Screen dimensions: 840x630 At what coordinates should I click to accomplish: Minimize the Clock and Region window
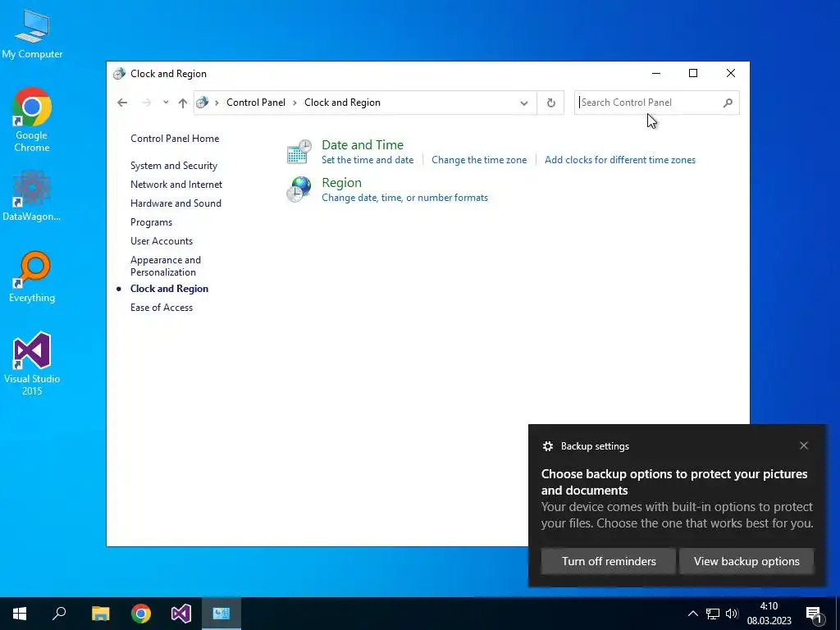[655, 73]
